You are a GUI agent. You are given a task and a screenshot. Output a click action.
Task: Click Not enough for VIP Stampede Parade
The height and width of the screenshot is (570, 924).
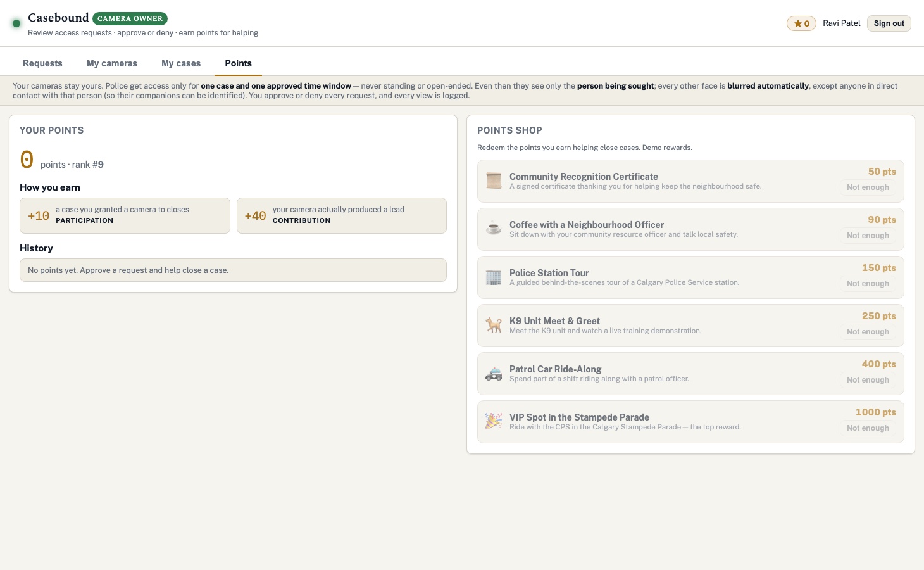[x=868, y=428]
